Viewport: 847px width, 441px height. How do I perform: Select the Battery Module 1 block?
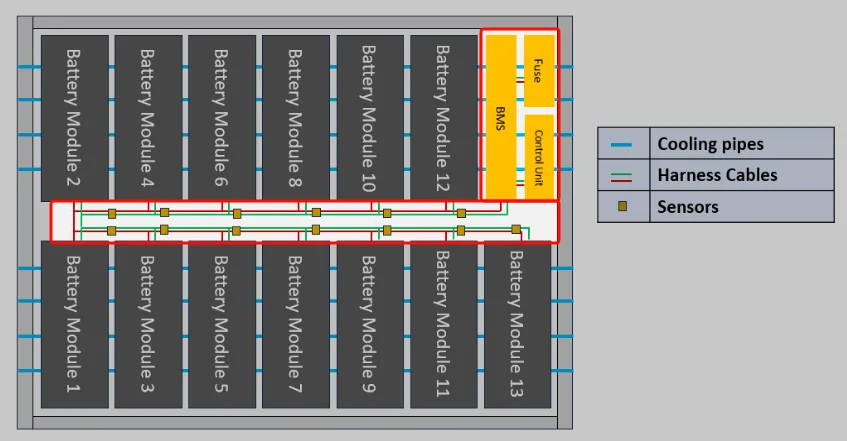[x=75, y=324]
